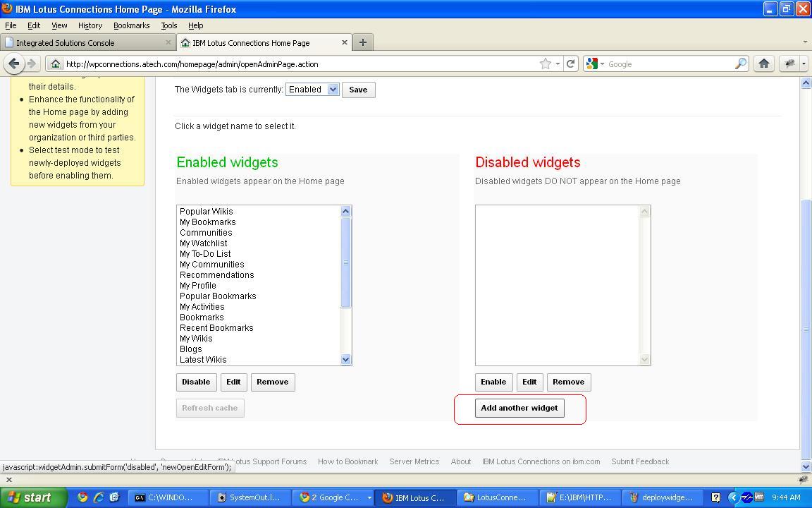This screenshot has width=812, height=508.
Task: Open a new tab with the plus button
Action: click(x=362, y=42)
